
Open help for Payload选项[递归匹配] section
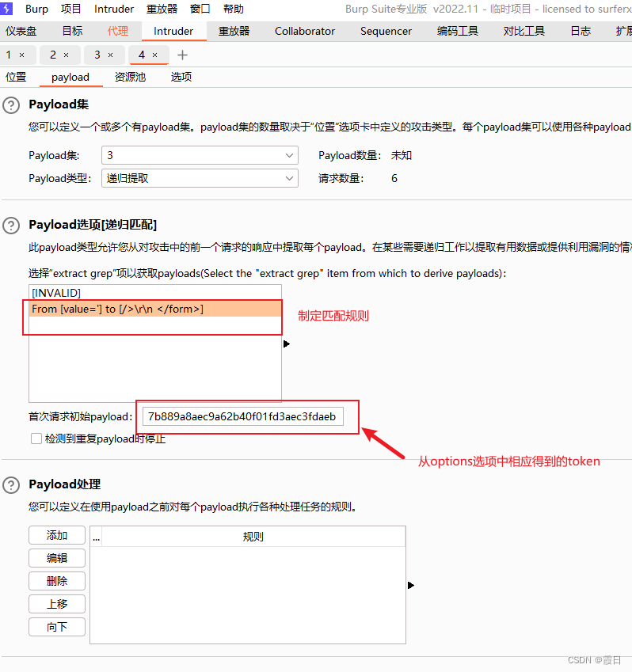pyautogui.click(x=11, y=226)
